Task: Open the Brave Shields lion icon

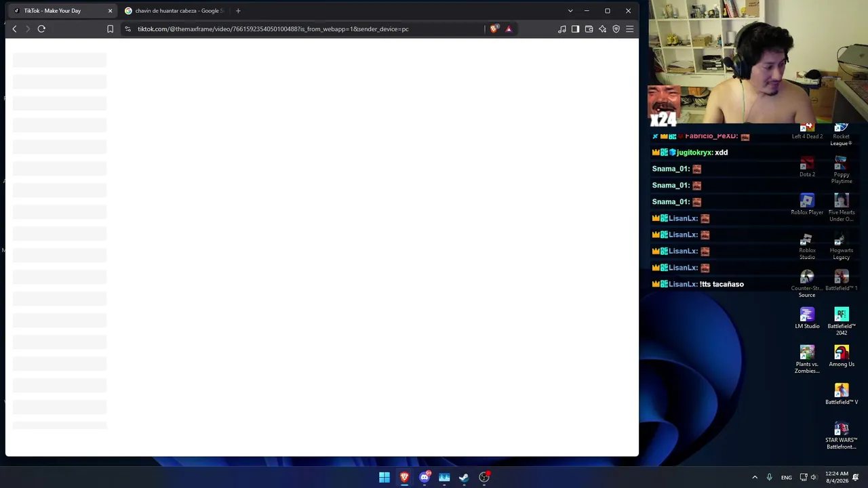Action: tap(494, 29)
